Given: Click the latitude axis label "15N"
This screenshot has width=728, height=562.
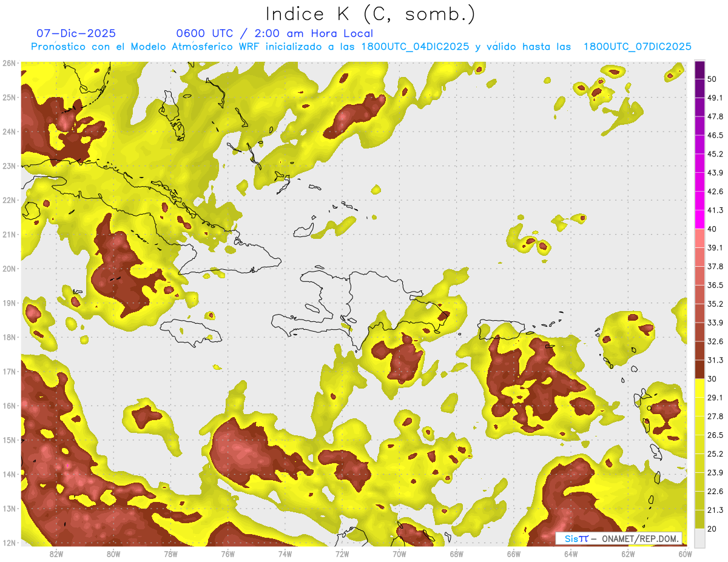Looking at the screenshot, I should (x=8, y=440).
